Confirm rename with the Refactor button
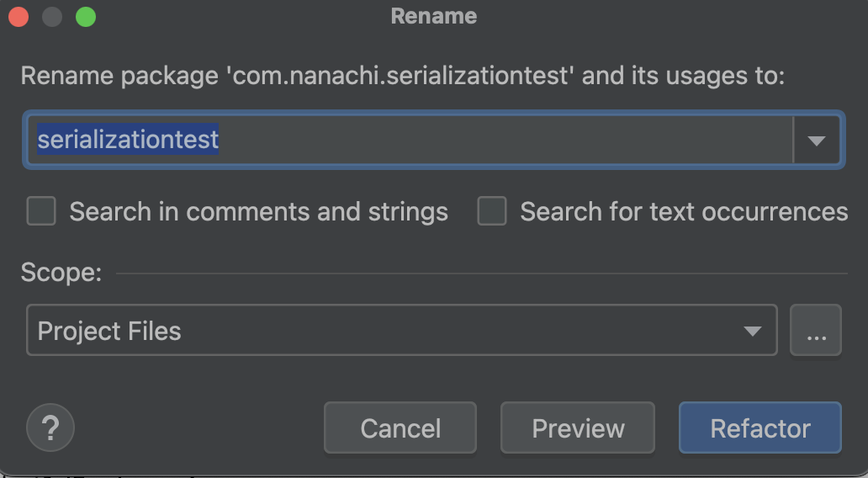 pyautogui.click(x=760, y=428)
